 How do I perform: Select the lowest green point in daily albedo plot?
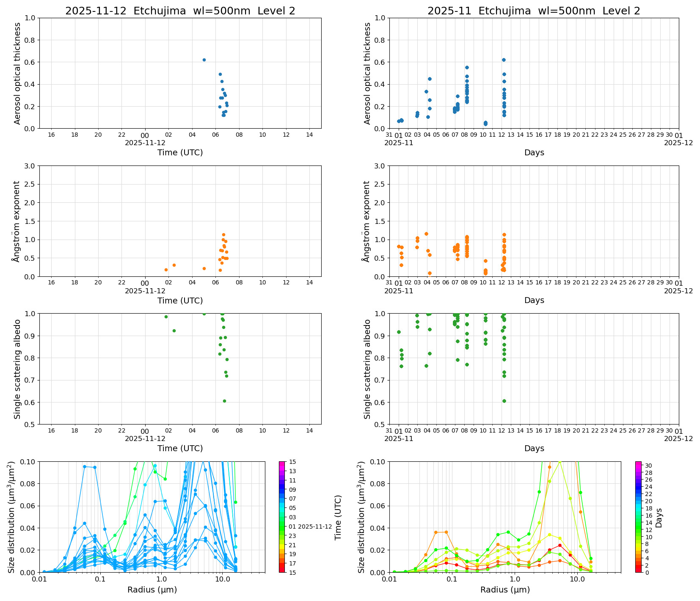coord(224,401)
